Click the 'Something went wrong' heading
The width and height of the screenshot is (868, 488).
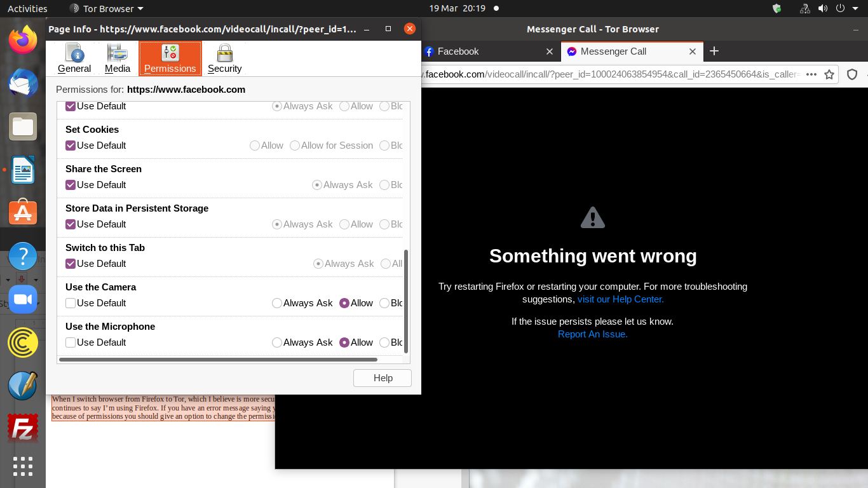click(x=593, y=256)
